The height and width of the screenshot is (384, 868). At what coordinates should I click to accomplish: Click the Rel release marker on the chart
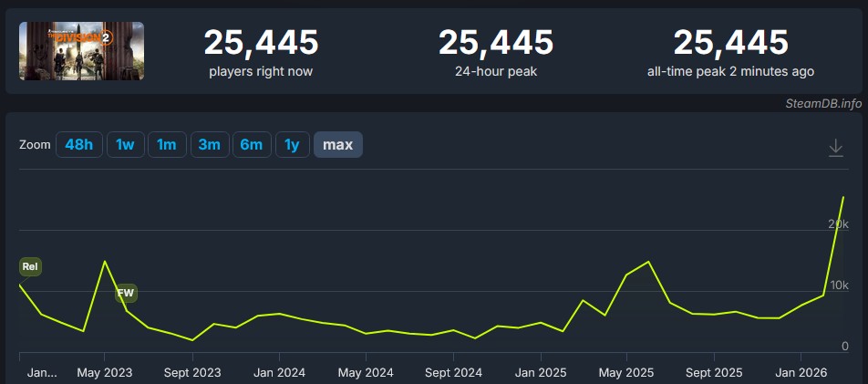point(30,267)
